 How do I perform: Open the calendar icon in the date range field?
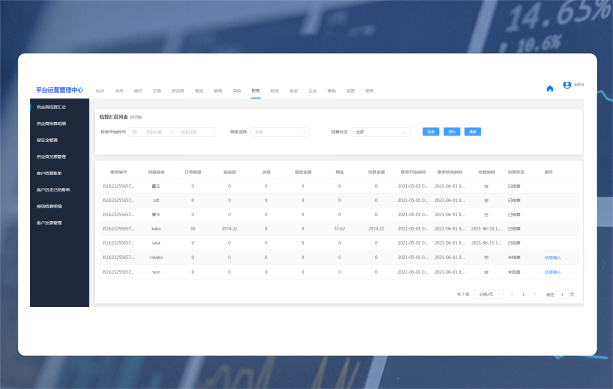[x=135, y=132]
